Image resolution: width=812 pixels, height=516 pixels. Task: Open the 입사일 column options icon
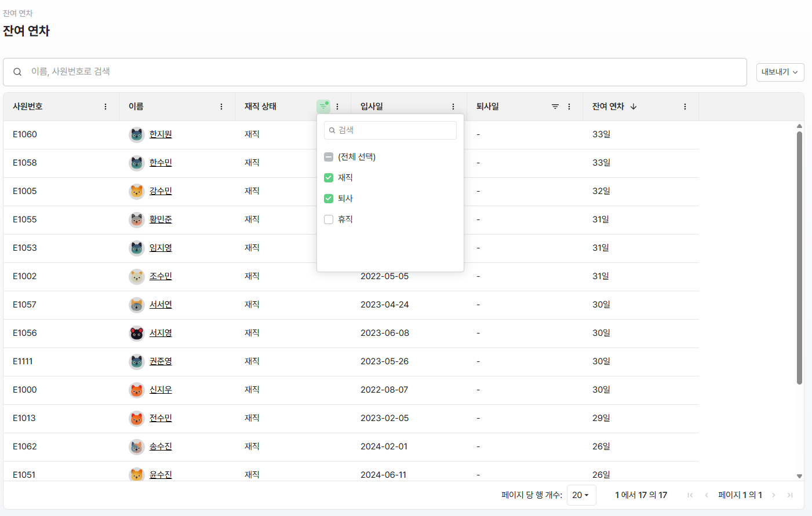tap(453, 107)
